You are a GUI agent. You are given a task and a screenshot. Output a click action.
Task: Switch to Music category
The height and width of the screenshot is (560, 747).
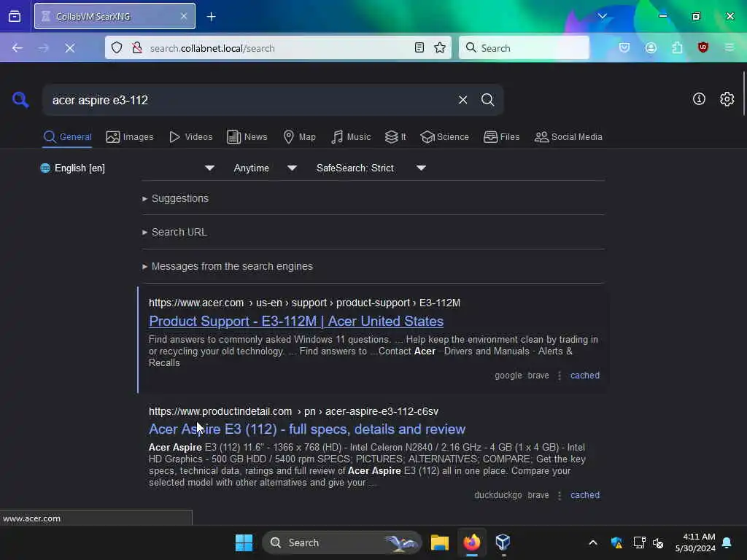click(351, 137)
